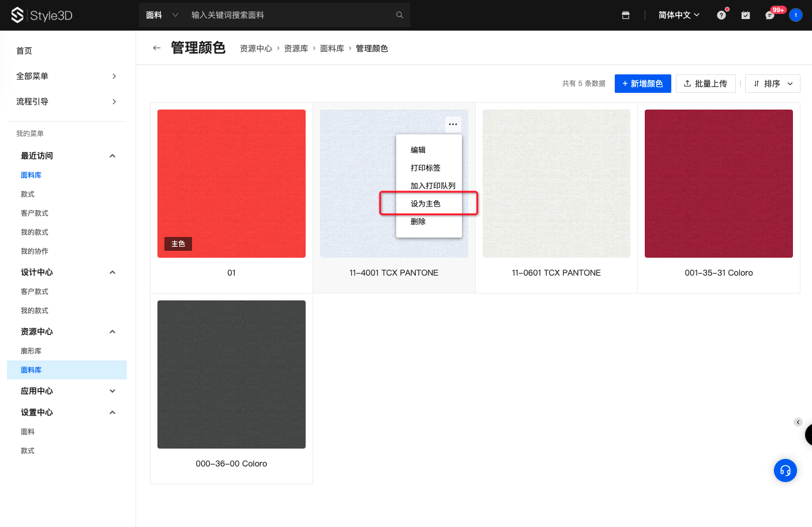Screen dimensions: 812x527
Task: Choose 删除 in the context menu
Action: point(418,221)
